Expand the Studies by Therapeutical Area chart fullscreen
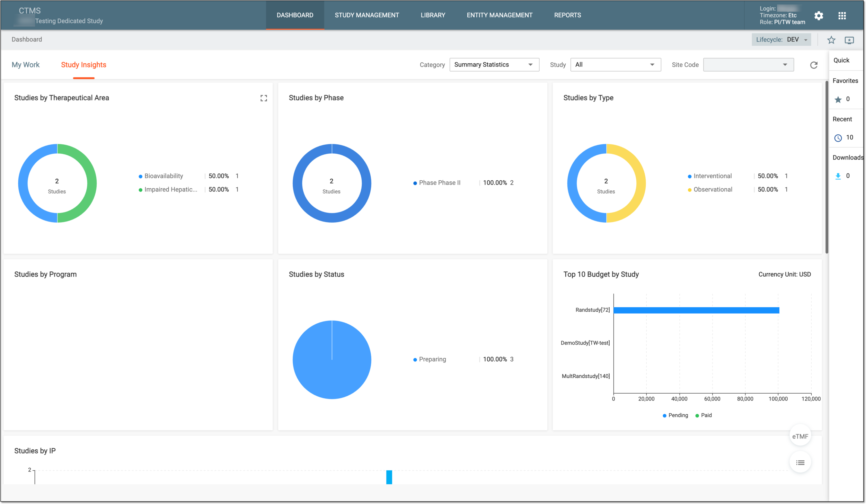The width and height of the screenshot is (866, 504). [x=264, y=98]
